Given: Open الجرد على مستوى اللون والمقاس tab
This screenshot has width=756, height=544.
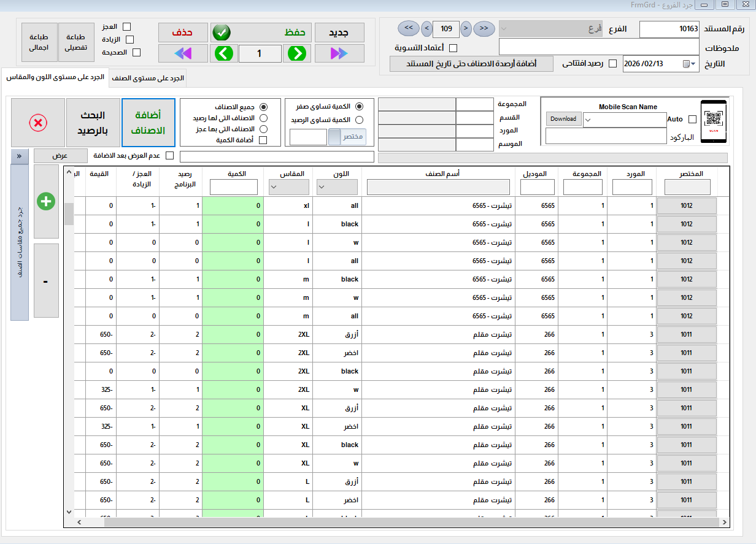Looking at the screenshot, I should [x=55, y=77].
